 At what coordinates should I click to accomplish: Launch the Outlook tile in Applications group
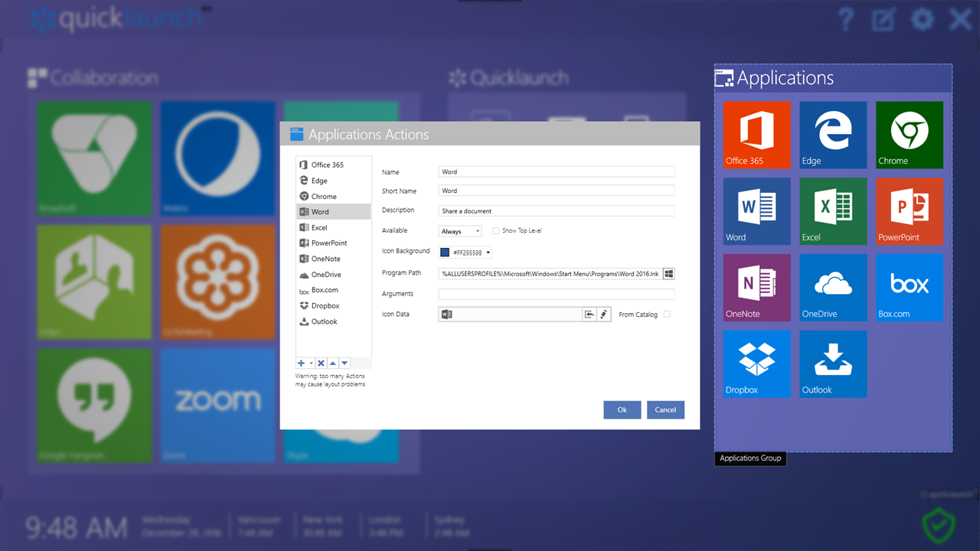(833, 364)
